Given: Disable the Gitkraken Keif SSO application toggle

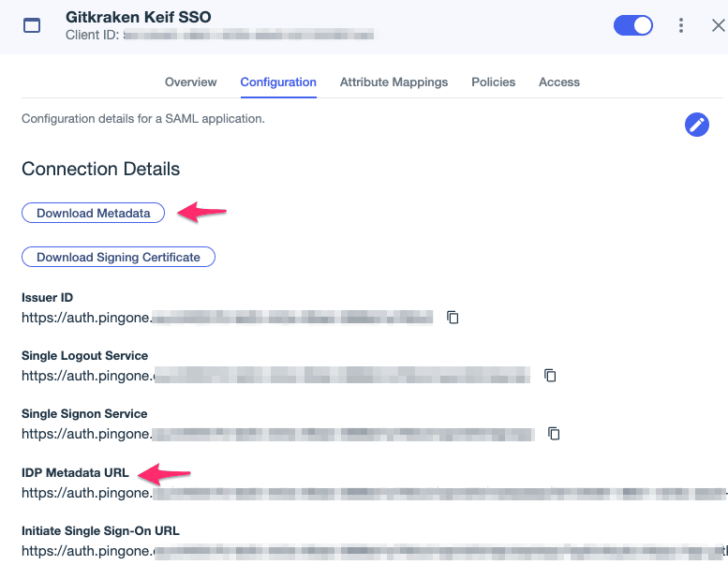Looking at the screenshot, I should coord(632,25).
